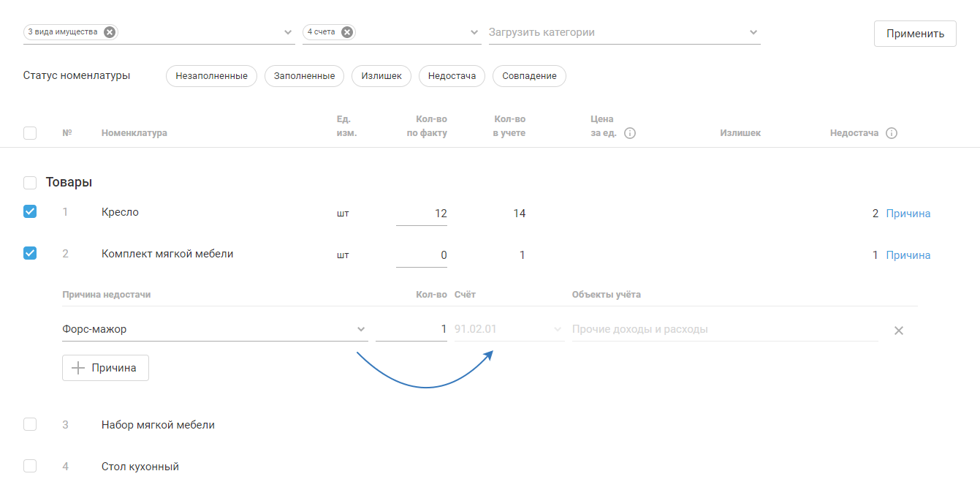Filter by 'Излишек' status
The image size is (980, 490).
click(x=381, y=76)
